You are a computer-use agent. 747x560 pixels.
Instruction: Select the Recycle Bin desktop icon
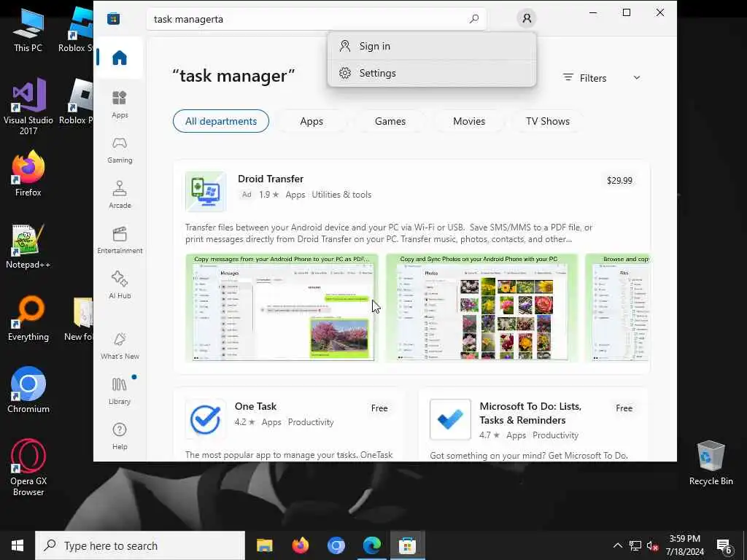click(x=711, y=463)
